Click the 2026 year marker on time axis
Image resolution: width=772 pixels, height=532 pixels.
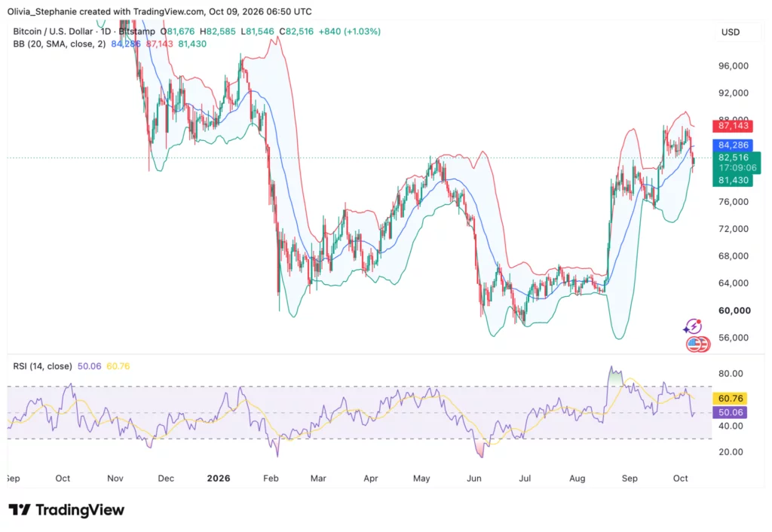tap(219, 478)
